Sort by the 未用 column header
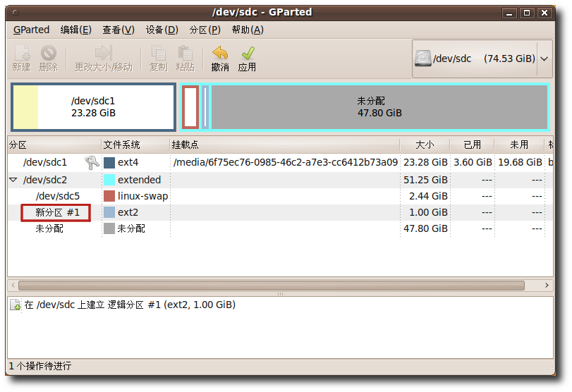Viewport: 572px width, 392px height. 519,145
